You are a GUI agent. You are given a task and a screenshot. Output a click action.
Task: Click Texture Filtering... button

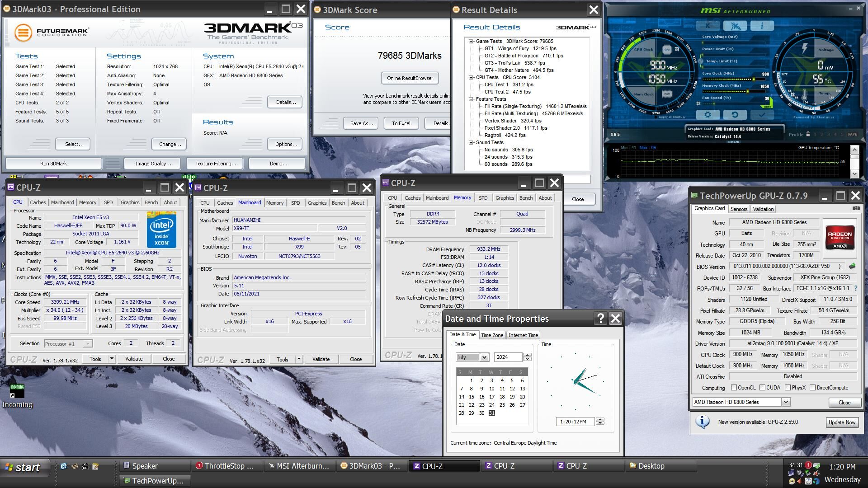coord(216,164)
